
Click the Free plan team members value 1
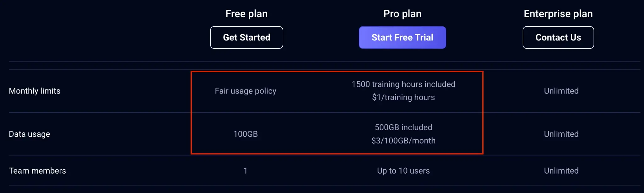[x=245, y=171]
